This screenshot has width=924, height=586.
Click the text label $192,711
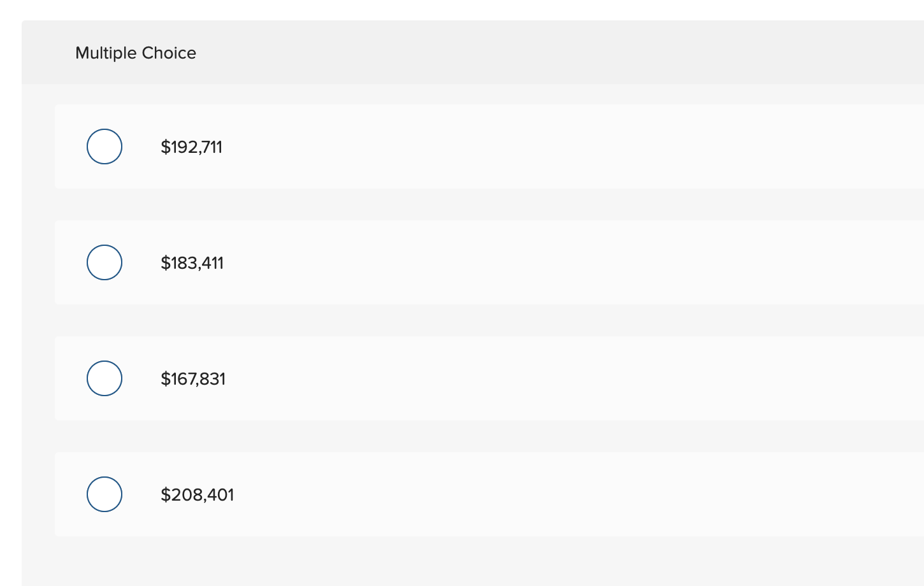coord(191,146)
